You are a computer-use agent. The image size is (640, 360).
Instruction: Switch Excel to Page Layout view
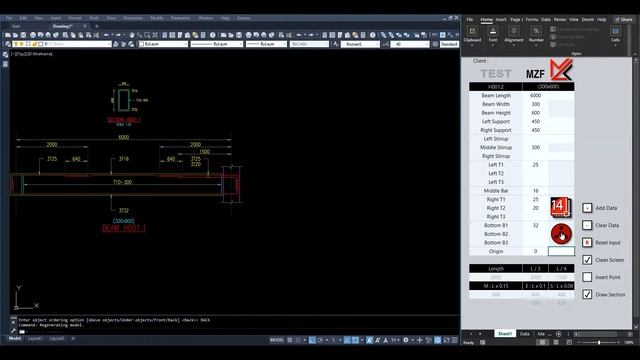point(556,342)
